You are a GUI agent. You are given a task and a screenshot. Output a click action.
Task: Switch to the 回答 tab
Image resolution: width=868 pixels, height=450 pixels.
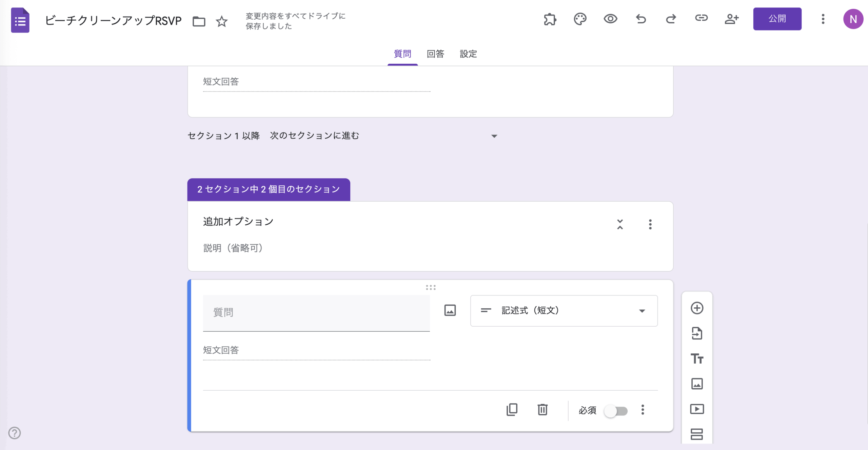pyautogui.click(x=435, y=54)
